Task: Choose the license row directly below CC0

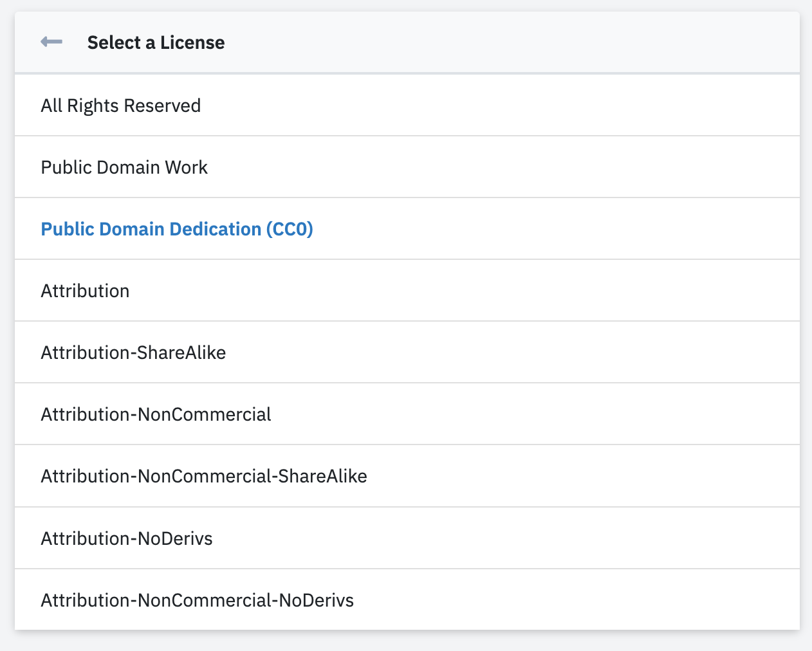Action: (85, 291)
